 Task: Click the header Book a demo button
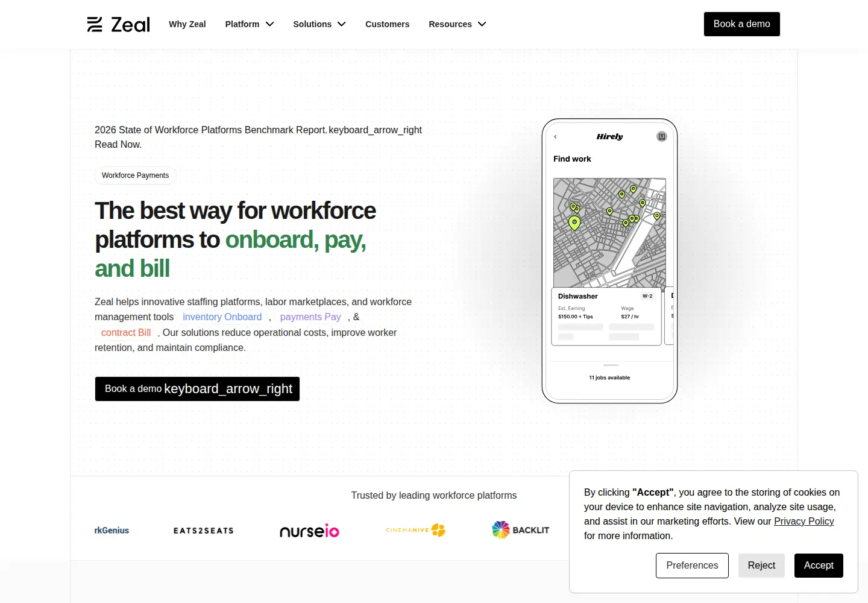click(x=742, y=24)
